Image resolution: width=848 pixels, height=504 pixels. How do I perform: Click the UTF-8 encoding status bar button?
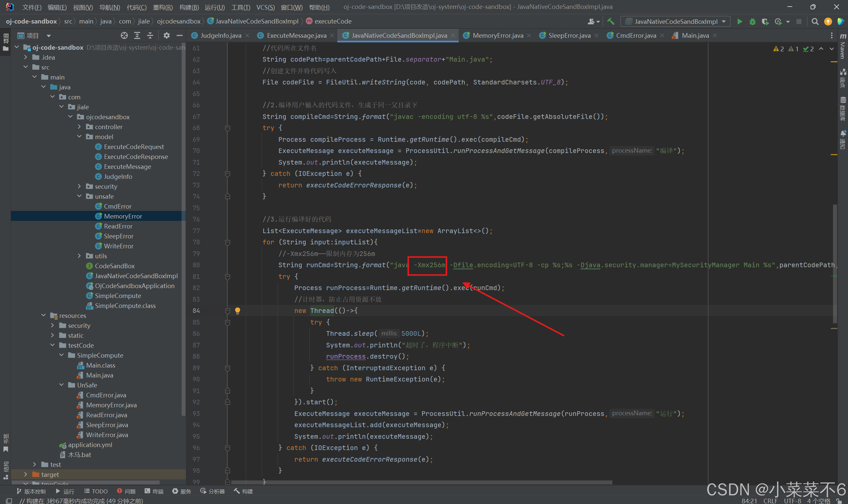pyautogui.click(x=792, y=501)
